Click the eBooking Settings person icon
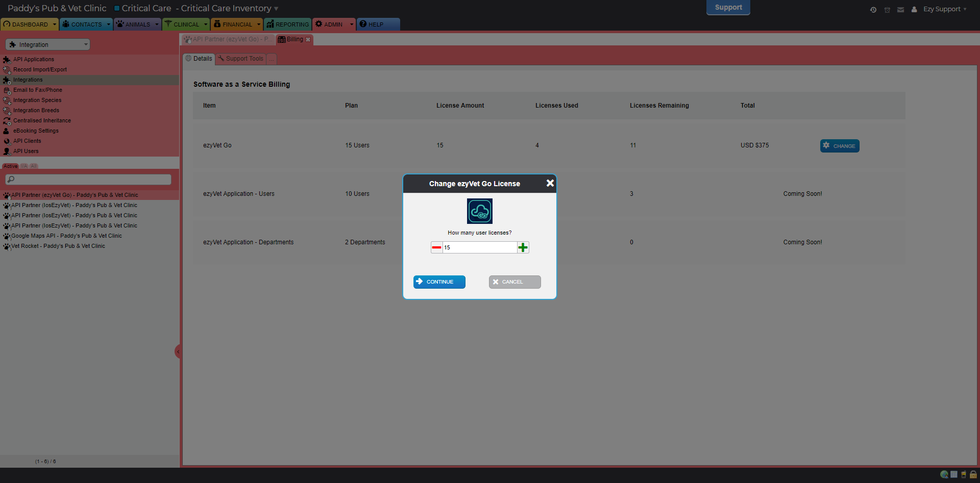This screenshot has height=483, width=980. [x=7, y=131]
